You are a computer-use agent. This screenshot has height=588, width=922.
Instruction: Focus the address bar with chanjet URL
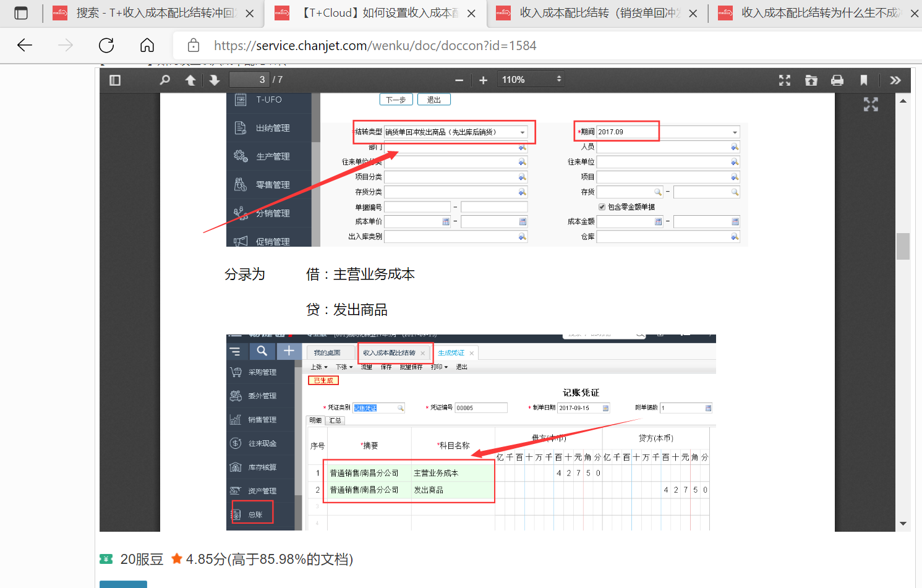pyautogui.click(x=375, y=46)
